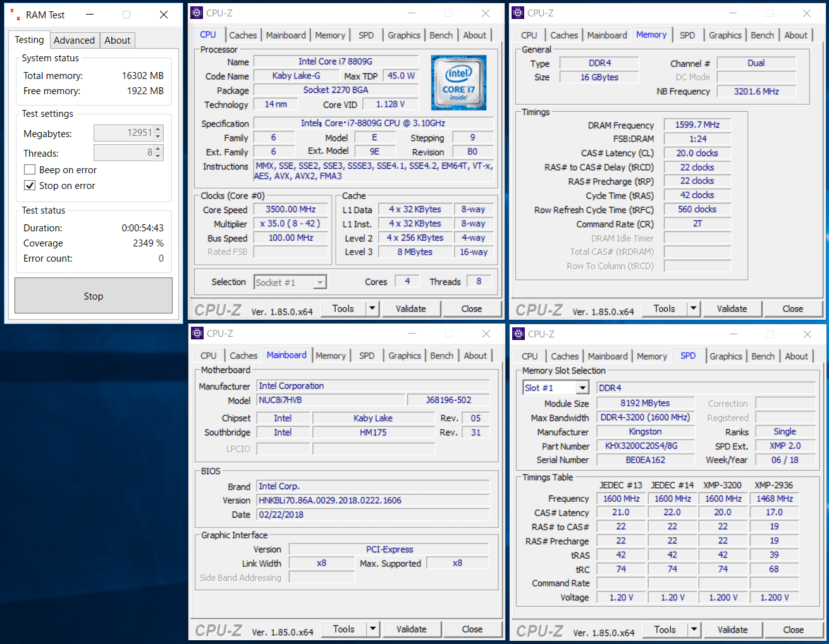Open the Bench tab in the Mainboard window
829x644 pixels.
[x=441, y=356]
